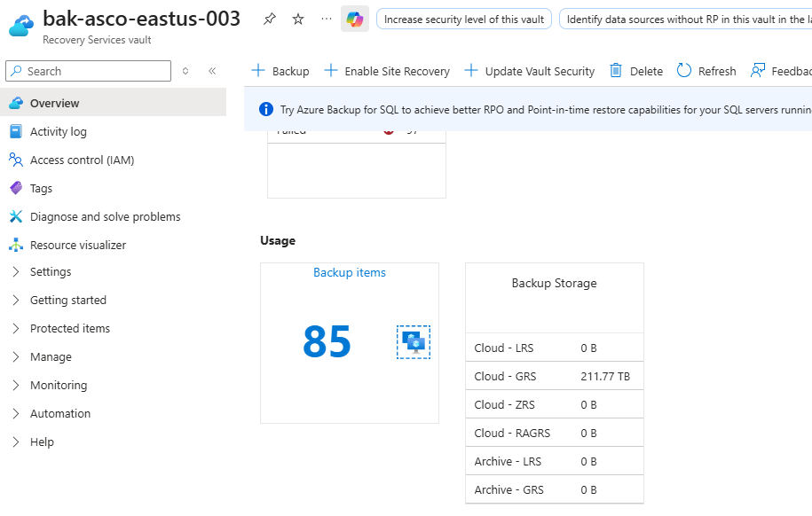Click the Cloud - RAGRS row label
The width and height of the screenshot is (812, 516).
(512, 434)
